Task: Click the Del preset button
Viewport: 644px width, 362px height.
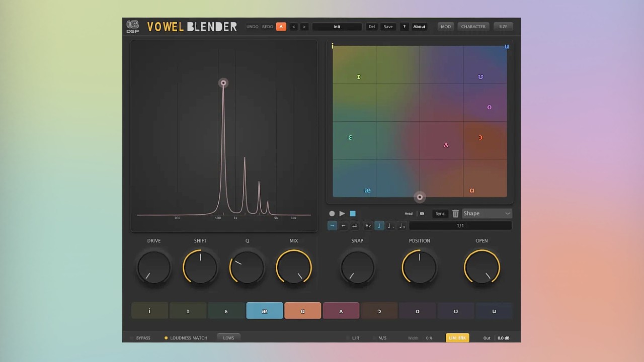Action: [x=372, y=27]
